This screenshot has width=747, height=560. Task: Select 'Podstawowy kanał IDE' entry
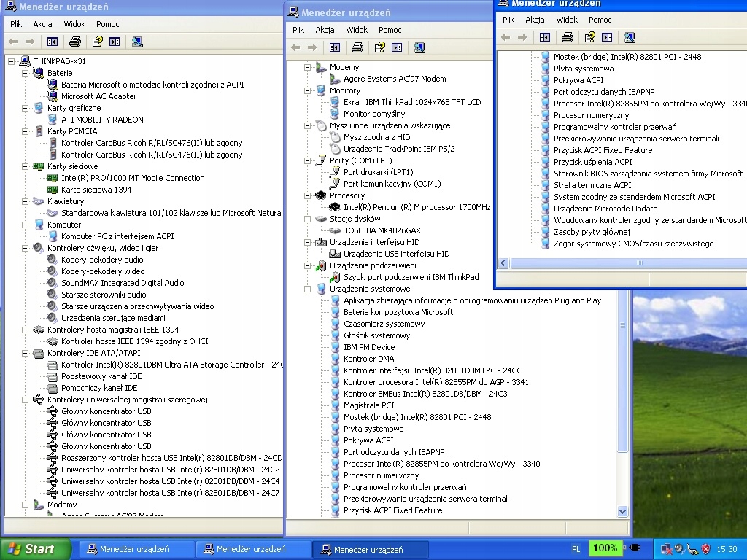tap(101, 376)
